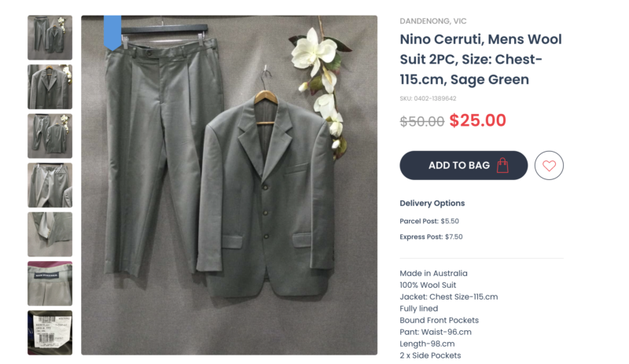
Task: Click the SKU number text
Action: pos(428,98)
